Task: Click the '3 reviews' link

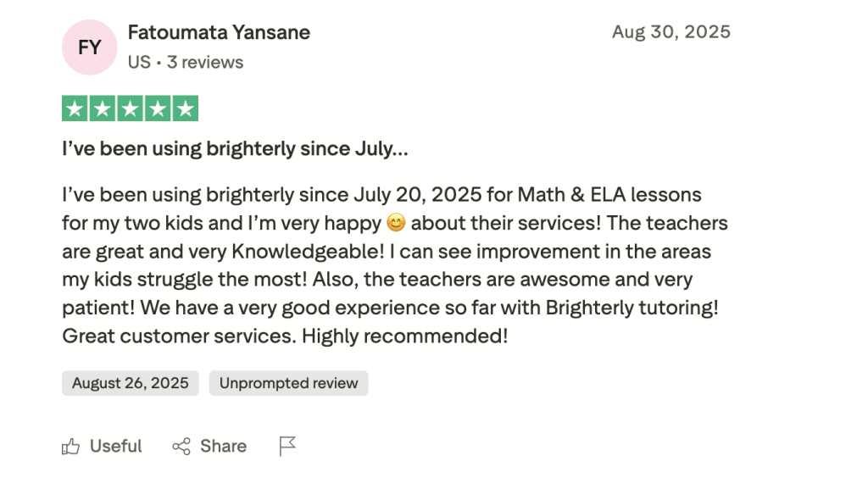Action: [x=207, y=62]
